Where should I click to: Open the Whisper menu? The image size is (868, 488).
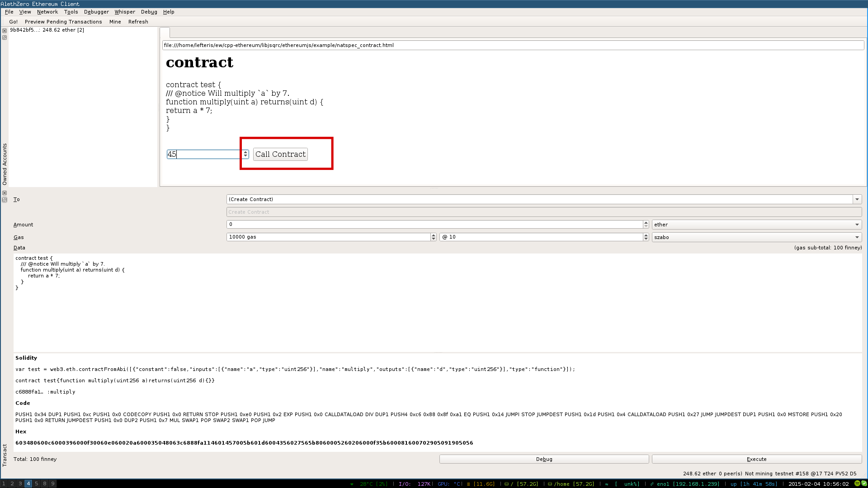pyautogui.click(x=125, y=11)
